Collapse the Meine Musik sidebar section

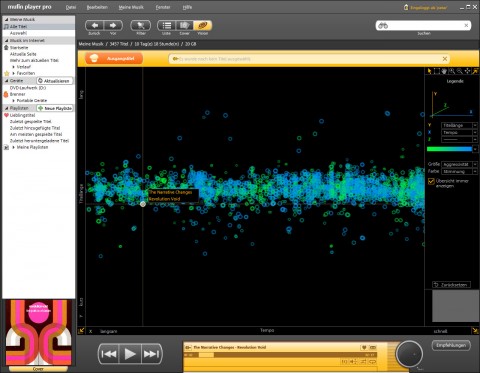coord(6,19)
